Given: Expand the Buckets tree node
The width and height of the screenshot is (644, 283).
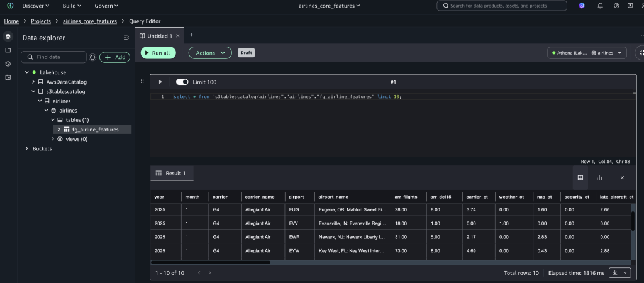Looking at the screenshot, I should pos(26,148).
